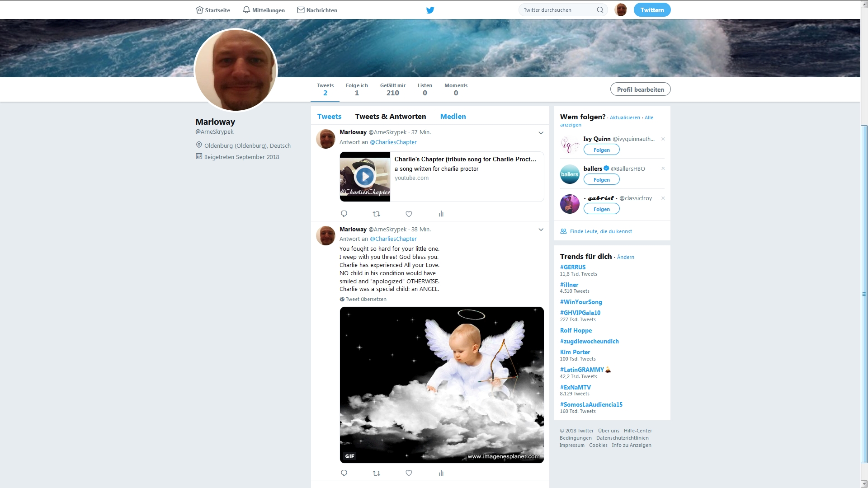Dismiss ballers suggestion

point(663,169)
